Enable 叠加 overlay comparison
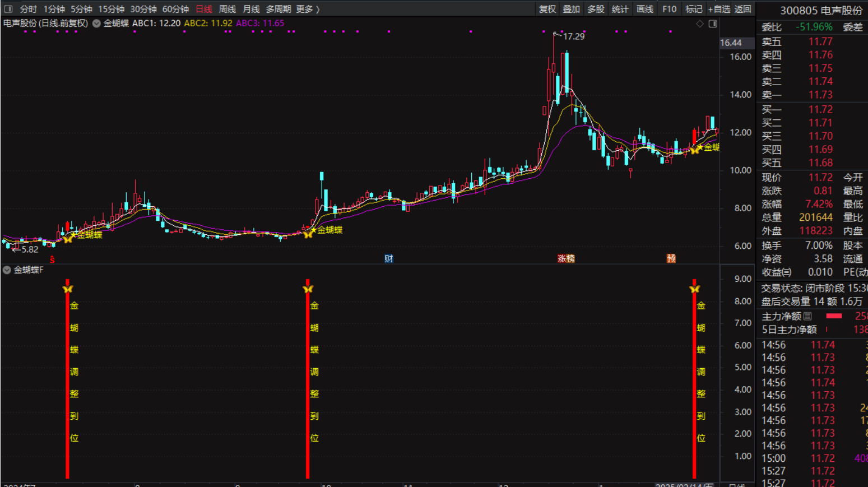This screenshot has width=868, height=487. coord(572,9)
